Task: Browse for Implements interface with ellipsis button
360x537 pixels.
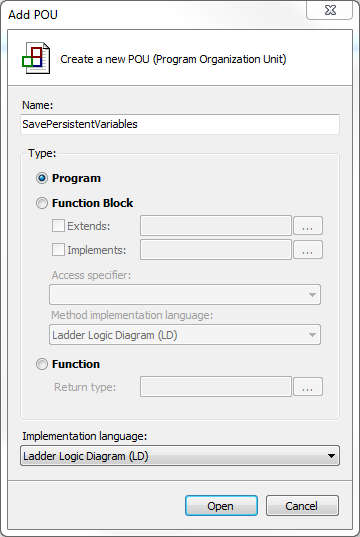Action: pyautogui.click(x=308, y=250)
